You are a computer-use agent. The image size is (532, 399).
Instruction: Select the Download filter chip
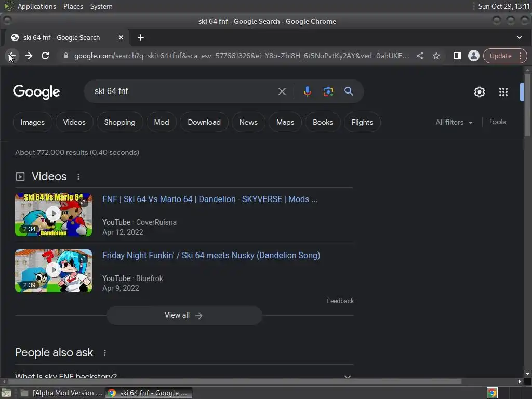point(204,122)
